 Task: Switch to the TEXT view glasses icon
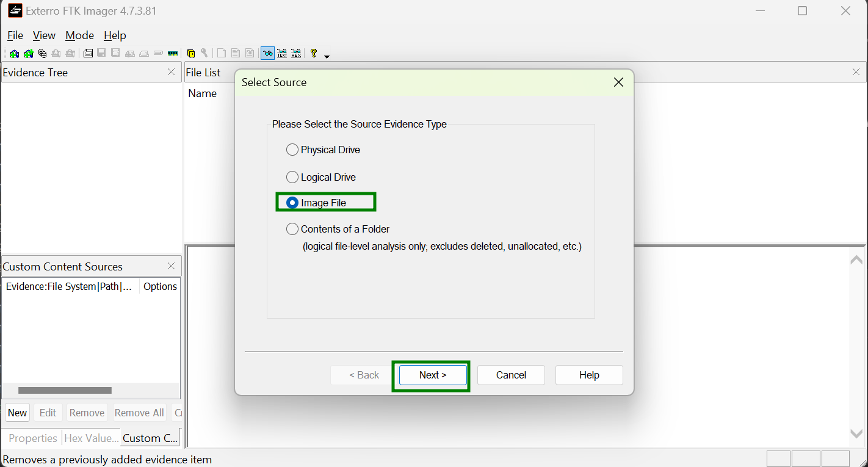point(282,54)
